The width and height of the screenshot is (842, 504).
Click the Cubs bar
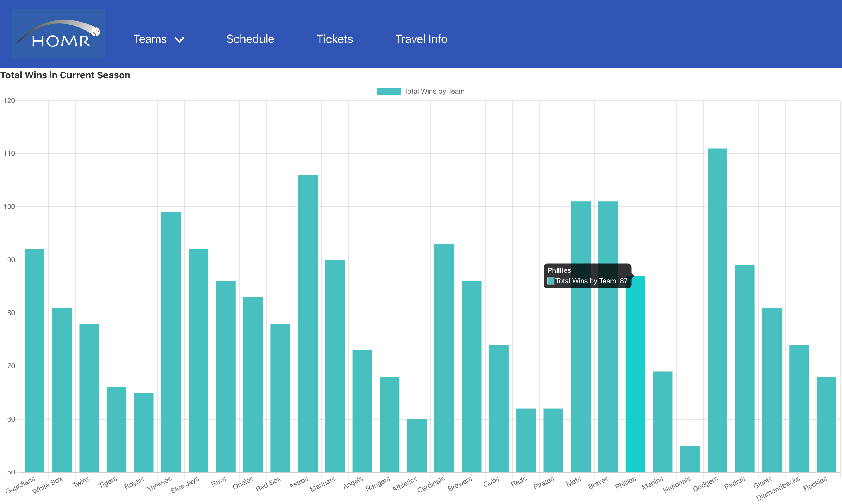(498, 409)
